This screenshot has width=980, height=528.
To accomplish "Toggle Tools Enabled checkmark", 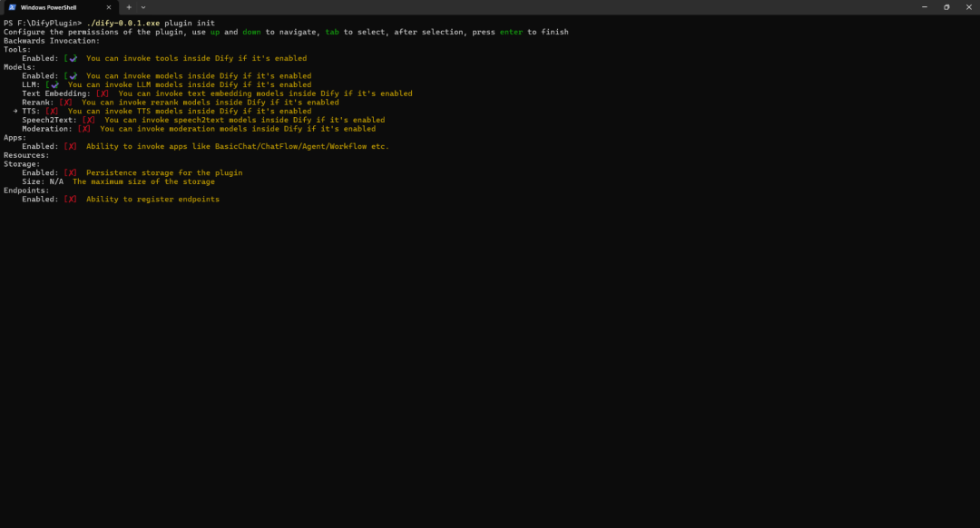I will [x=71, y=58].
